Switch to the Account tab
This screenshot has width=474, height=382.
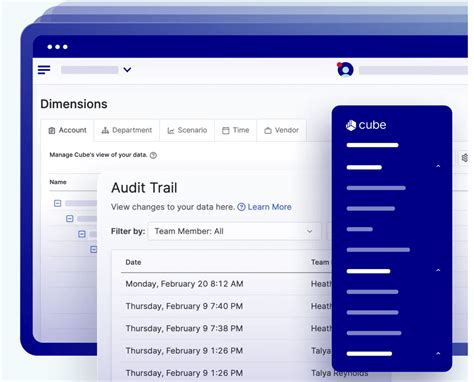click(68, 130)
